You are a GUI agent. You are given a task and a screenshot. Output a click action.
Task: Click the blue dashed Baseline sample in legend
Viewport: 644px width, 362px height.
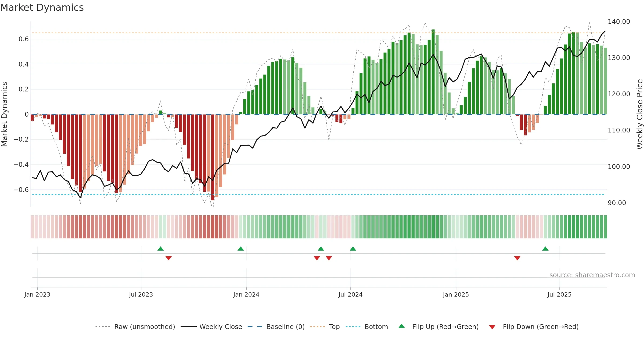[x=255, y=327]
